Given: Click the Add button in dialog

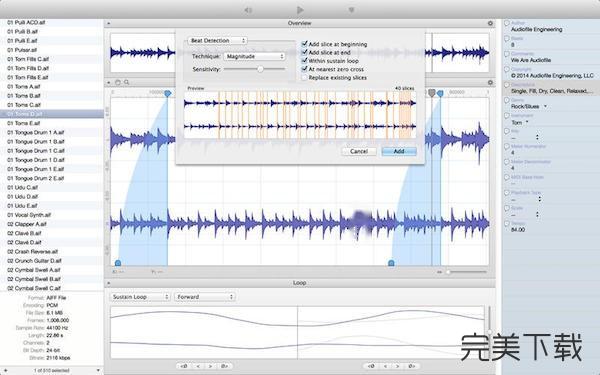Looking at the screenshot, I should coord(399,151).
